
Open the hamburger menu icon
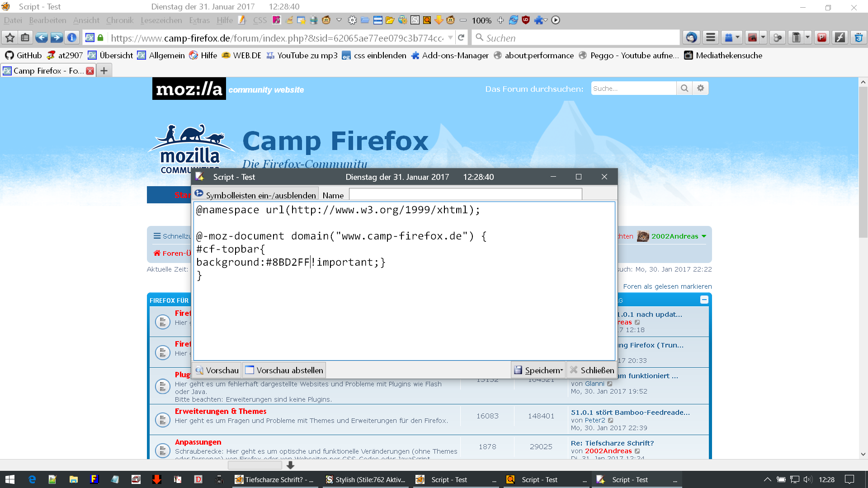coord(711,38)
